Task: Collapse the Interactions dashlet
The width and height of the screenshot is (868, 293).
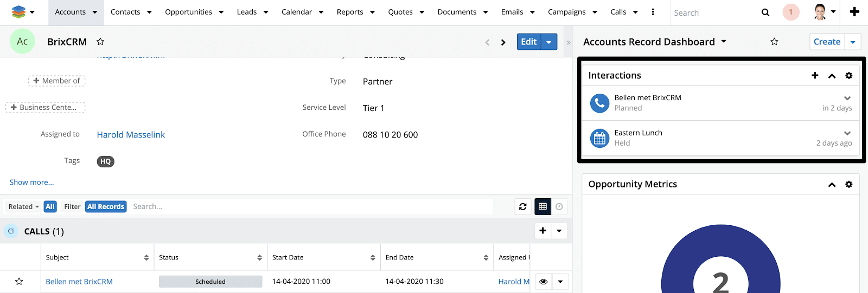Action: click(832, 76)
